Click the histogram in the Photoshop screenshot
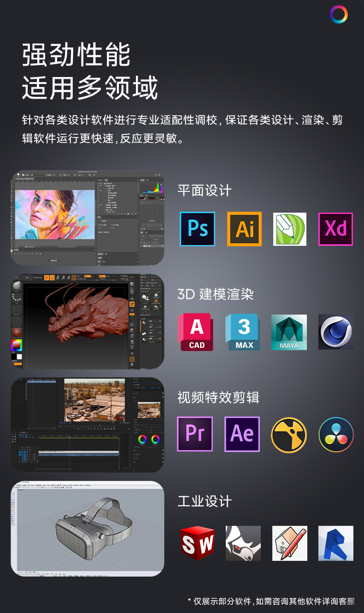 point(152,187)
